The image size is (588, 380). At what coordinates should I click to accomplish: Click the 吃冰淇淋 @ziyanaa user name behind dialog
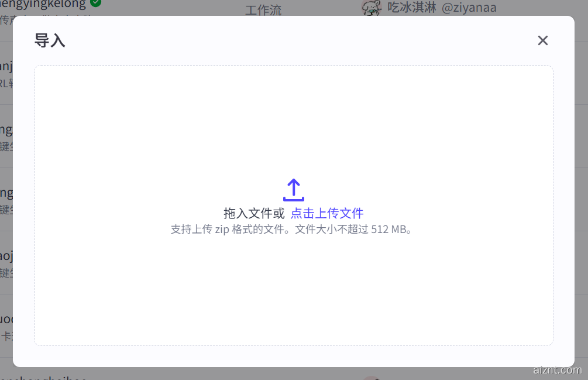point(442,8)
